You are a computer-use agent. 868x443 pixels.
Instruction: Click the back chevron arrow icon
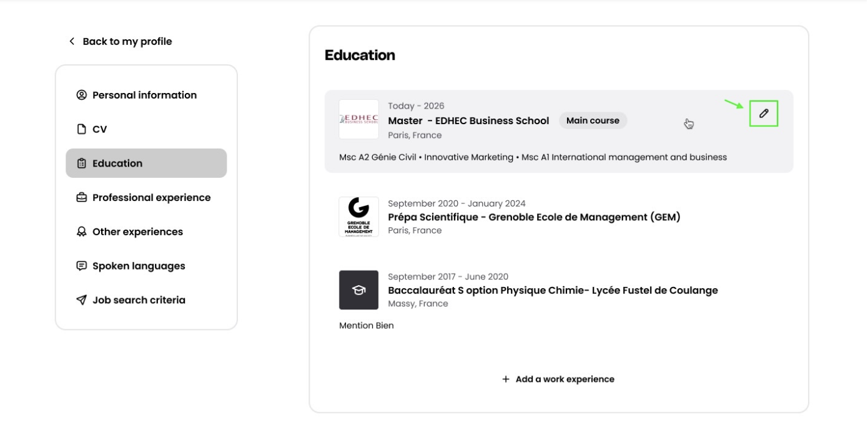click(x=72, y=41)
